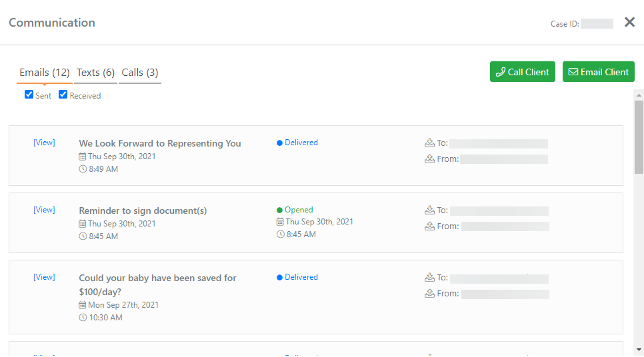Click the envelope icon on Email Client

point(573,72)
